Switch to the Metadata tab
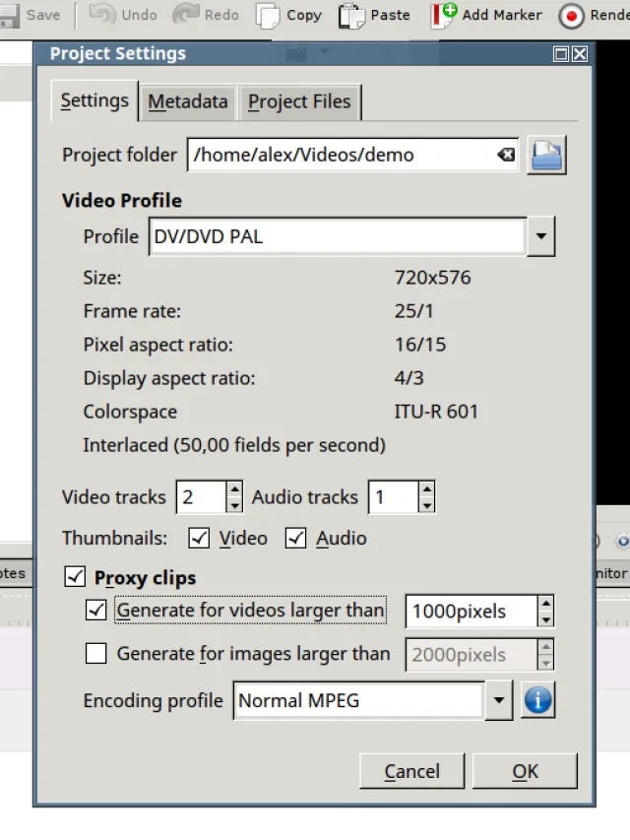 pos(187,101)
